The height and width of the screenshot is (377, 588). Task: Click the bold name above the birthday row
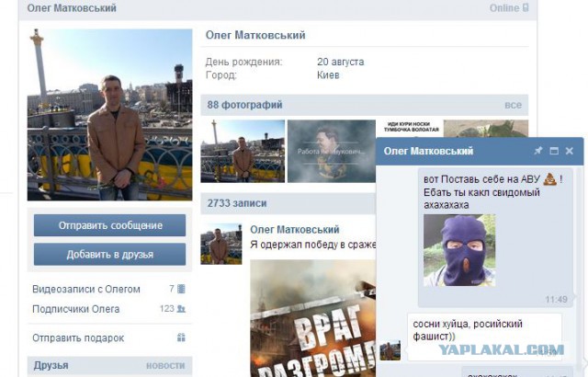pyautogui.click(x=255, y=35)
